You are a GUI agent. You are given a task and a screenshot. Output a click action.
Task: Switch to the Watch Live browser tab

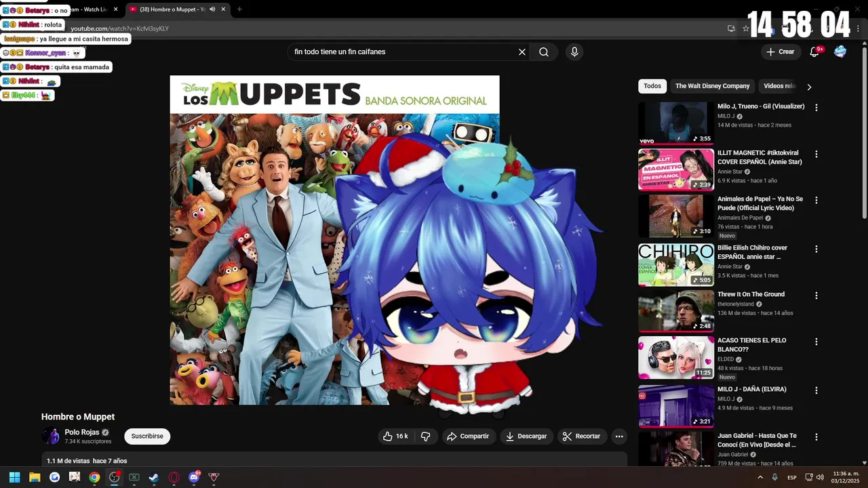94,9
